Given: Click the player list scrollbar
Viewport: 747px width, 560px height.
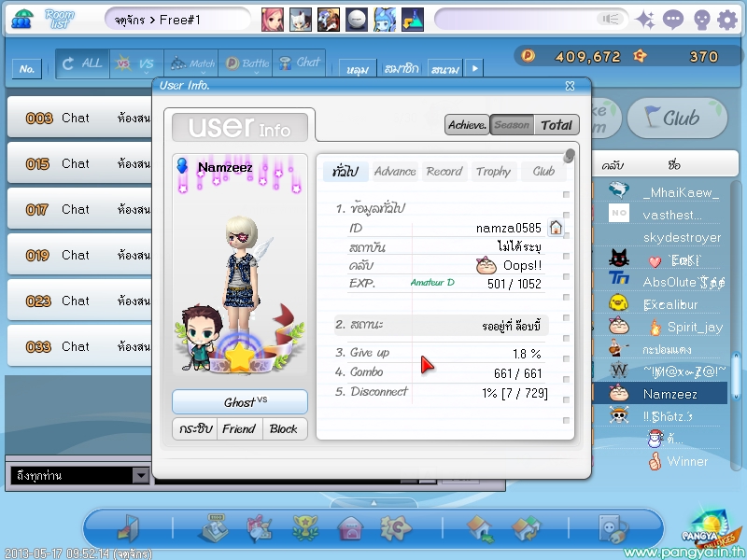Looking at the screenshot, I should [x=736, y=375].
